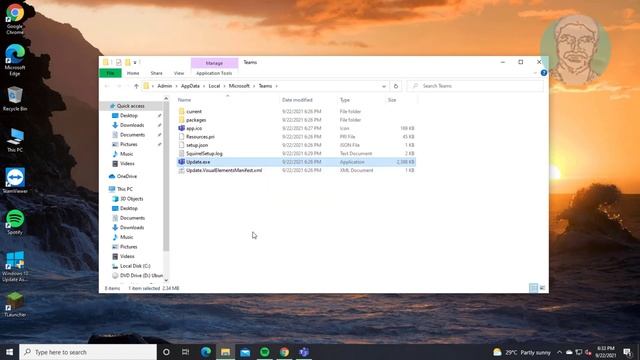The width and height of the screenshot is (640, 360).
Task: Sort by the Type column header
Action: click(344, 100)
